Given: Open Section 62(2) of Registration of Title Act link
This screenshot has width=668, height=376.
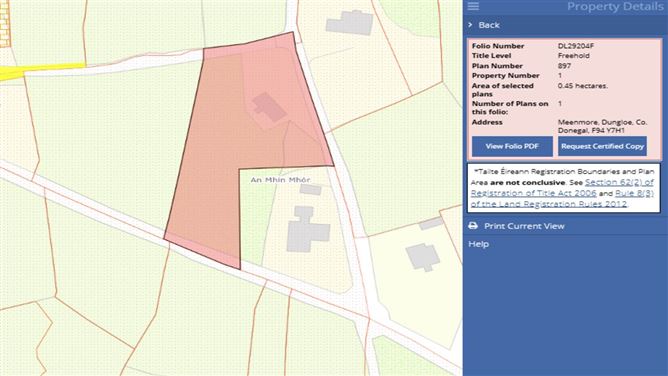Looking at the screenshot, I should pos(562,187).
